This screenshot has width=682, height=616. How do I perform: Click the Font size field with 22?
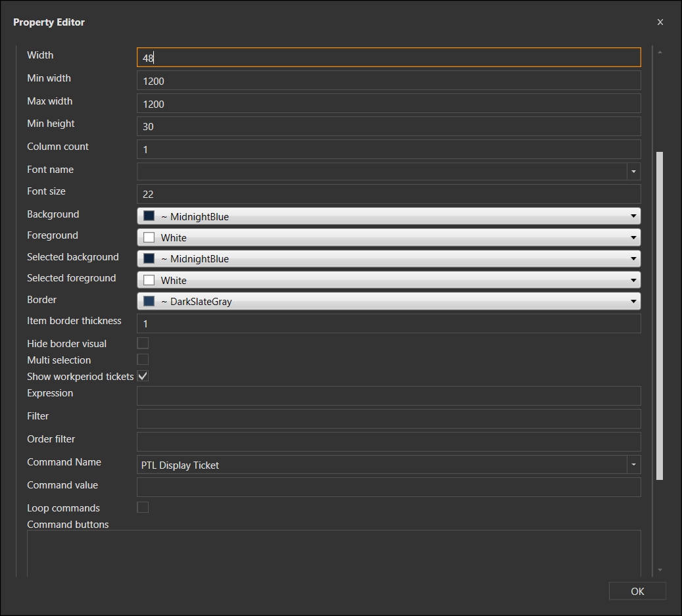coord(389,194)
